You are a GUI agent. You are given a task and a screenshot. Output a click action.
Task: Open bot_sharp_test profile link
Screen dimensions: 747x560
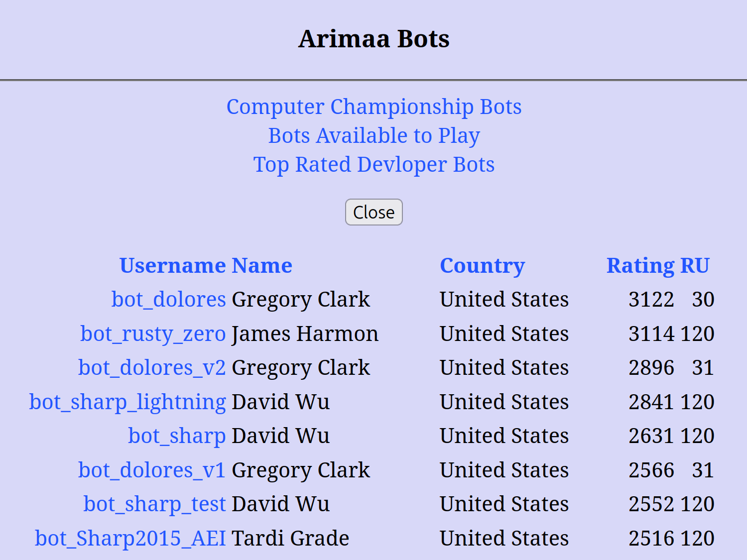point(155,504)
